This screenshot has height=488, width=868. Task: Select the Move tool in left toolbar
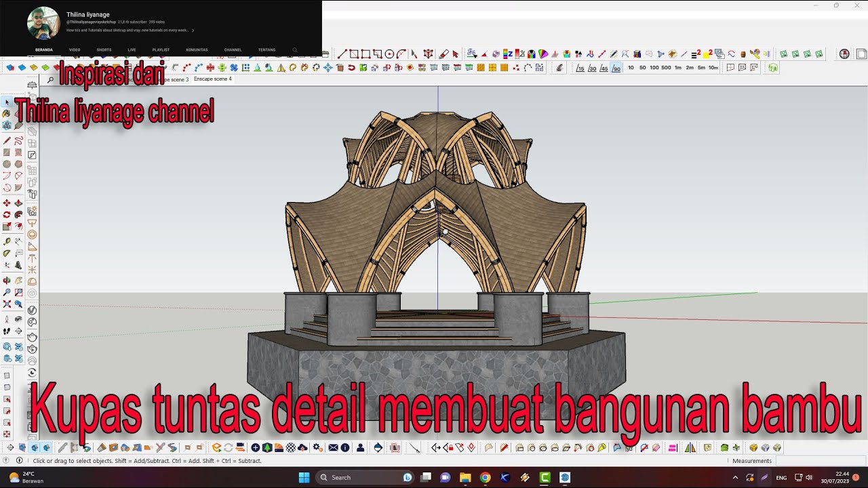(7, 203)
